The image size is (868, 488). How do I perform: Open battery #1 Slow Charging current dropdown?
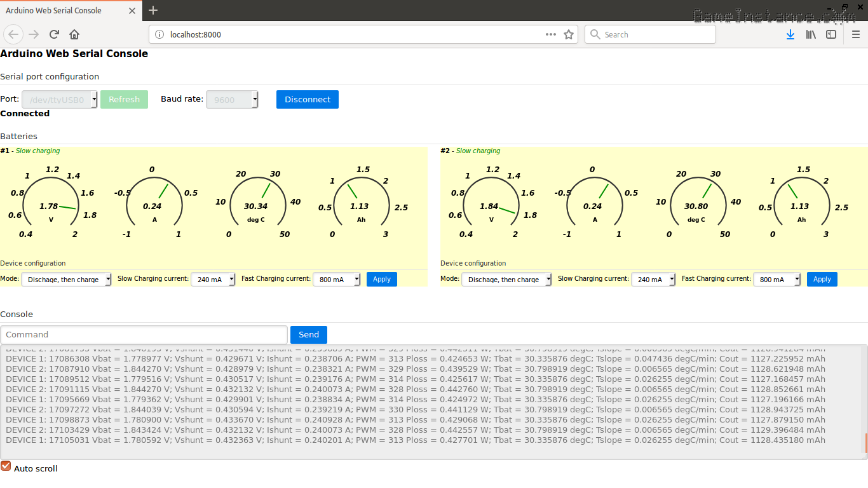click(x=213, y=280)
